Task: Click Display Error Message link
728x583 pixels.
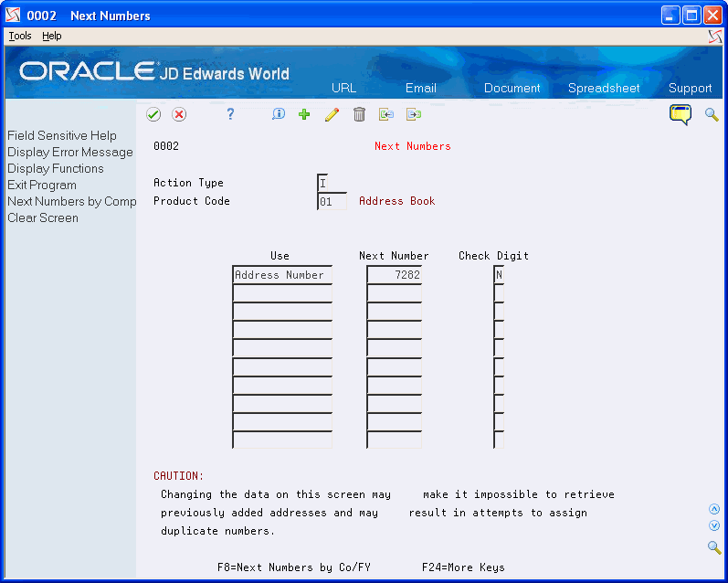Action: 70,153
